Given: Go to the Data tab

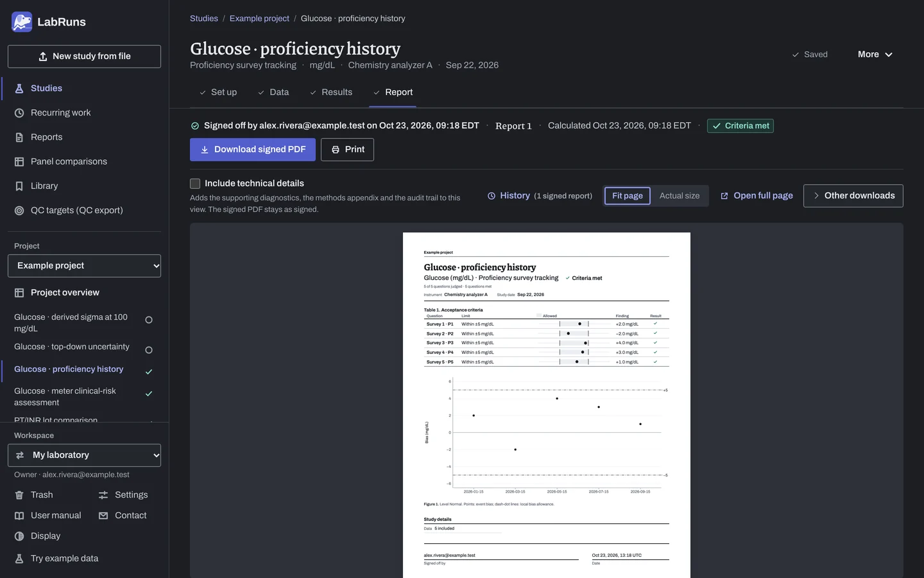Looking at the screenshot, I should point(273,92).
